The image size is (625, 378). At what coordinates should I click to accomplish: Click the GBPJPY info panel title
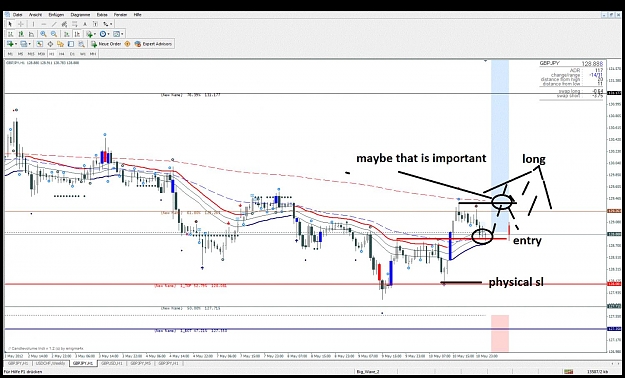click(x=549, y=63)
